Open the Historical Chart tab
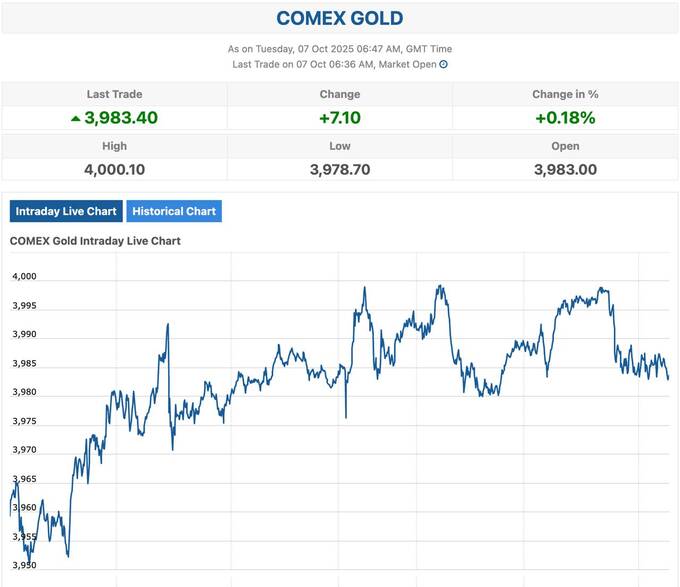 coord(174,211)
